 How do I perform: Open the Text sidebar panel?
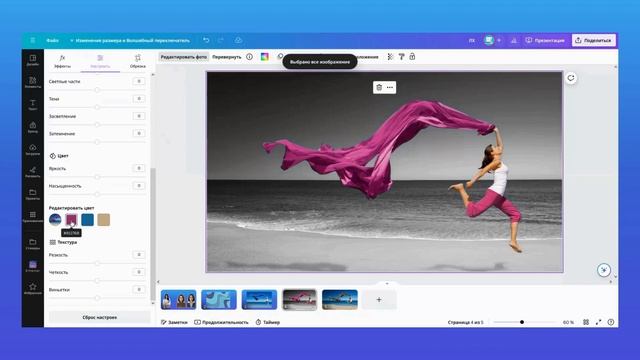pyautogui.click(x=33, y=104)
